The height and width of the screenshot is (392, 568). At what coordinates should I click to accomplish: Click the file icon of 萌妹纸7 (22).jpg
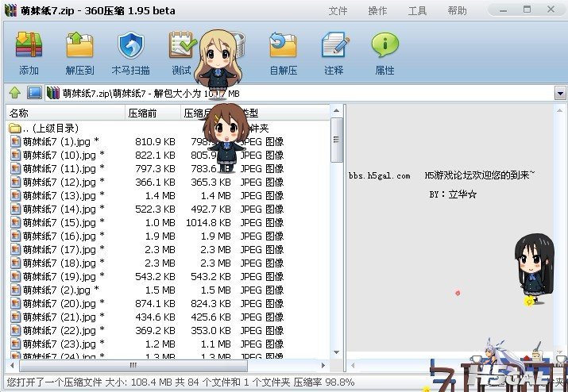15,330
